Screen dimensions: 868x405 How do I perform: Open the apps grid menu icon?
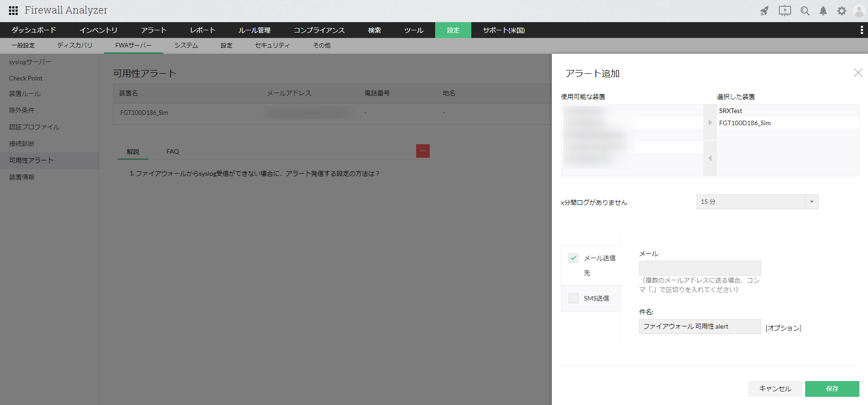click(x=13, y=10)
